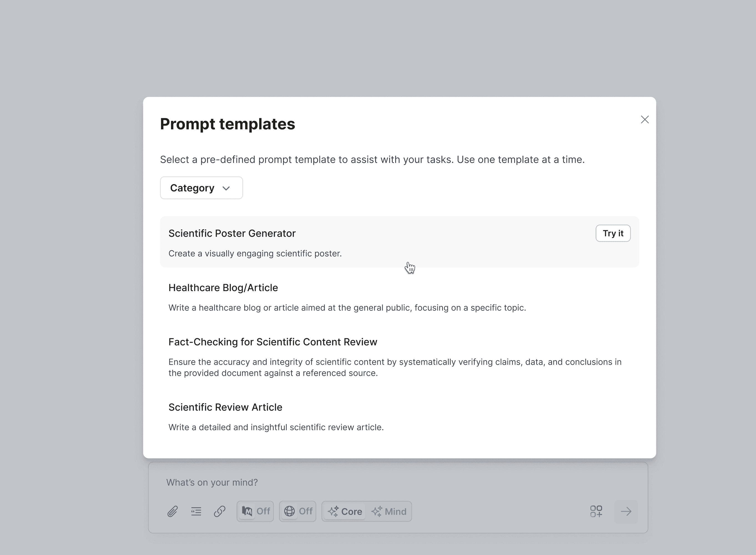Click the healthcare blog template description text

347,308
